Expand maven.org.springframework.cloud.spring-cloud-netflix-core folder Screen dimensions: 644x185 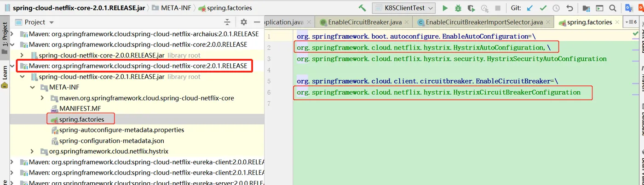click(x=42, y=98)
